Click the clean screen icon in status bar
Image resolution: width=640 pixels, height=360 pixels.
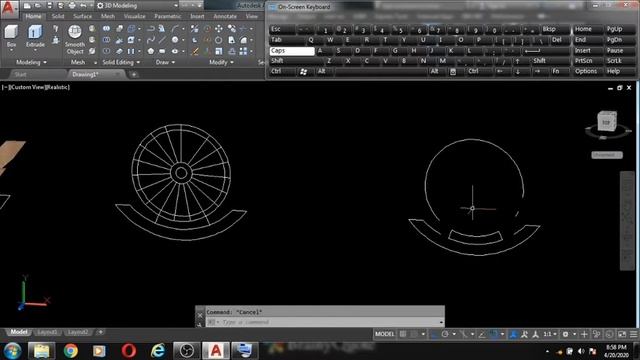[x=622, y=334]
